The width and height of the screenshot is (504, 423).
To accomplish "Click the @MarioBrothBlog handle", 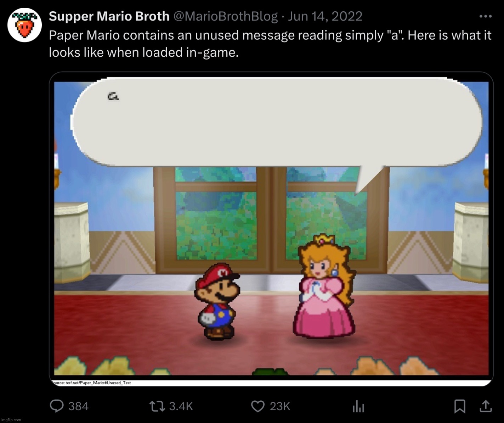I will [225, 16].
